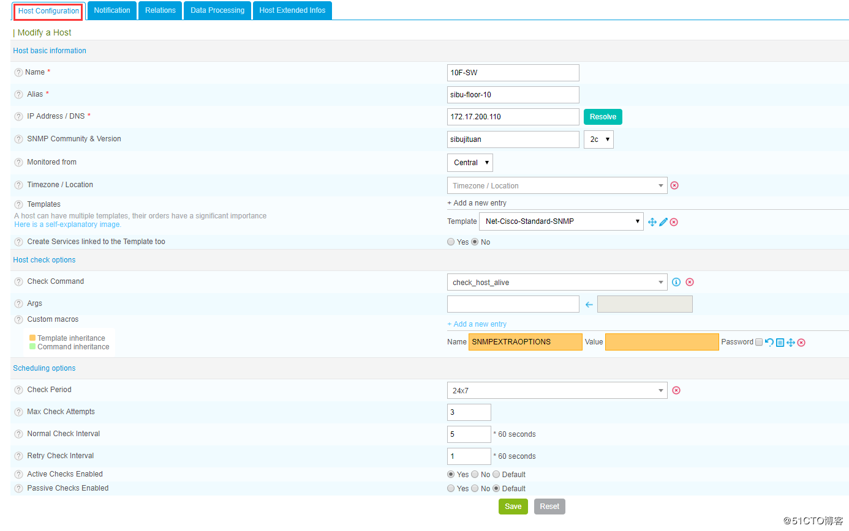Add a new custom macro entry
This screenshot has height=531, width=849.
476,324
